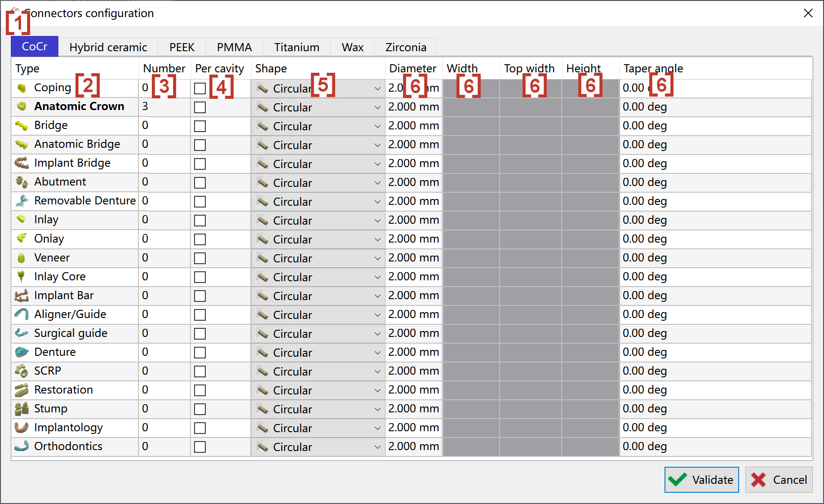Enable Per cavity for Anatomic Crown
The height and width of the screenshot is (504, 824).
200,107
